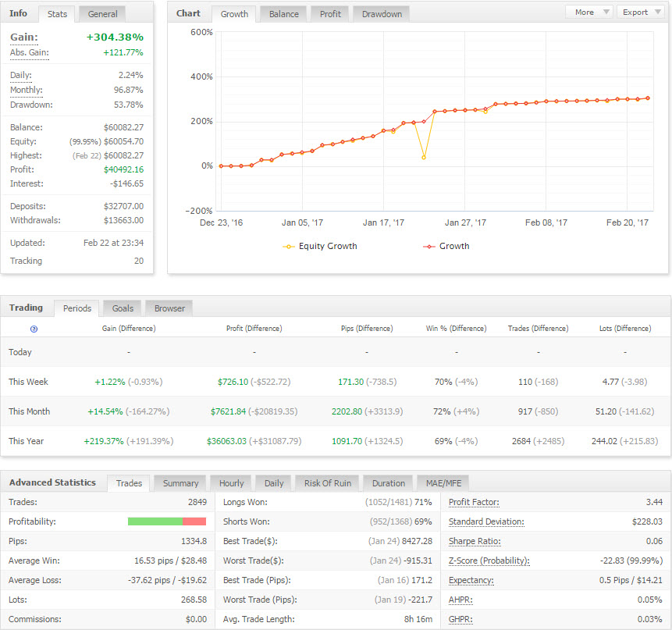Click the help question mark icon in Trading
This screenshot has width=672, height=630.
pyautogui.click(x=34, y=329)
